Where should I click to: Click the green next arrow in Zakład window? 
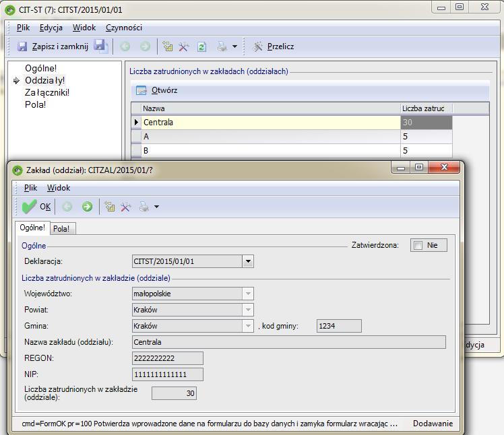pos(87,207)
